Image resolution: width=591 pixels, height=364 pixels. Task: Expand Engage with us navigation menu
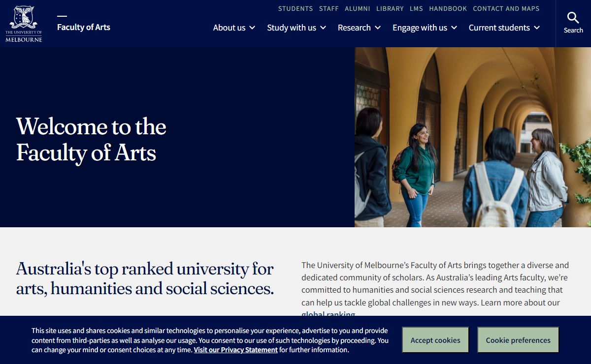(x=425, y=28)
